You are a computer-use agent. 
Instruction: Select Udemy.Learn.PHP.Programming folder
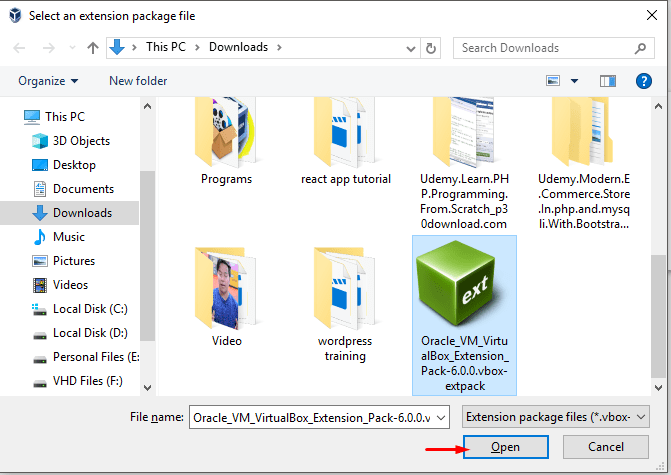coord(464,164)
